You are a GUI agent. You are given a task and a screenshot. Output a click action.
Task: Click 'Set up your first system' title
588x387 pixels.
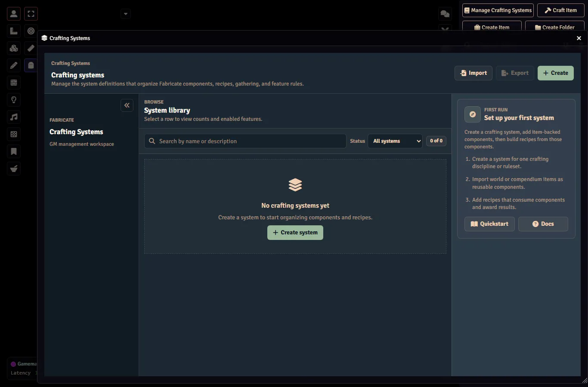(x=519, y=118)
